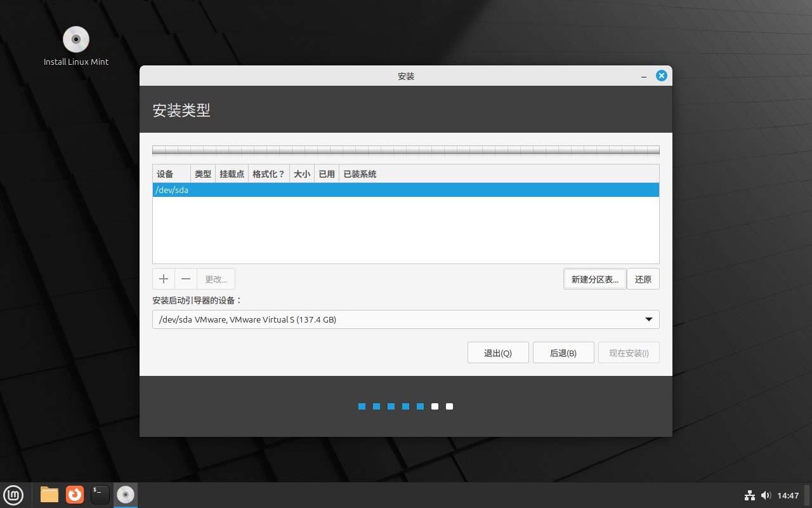
Task: Open the terminal from the taskbar
Action: point(100,495)
